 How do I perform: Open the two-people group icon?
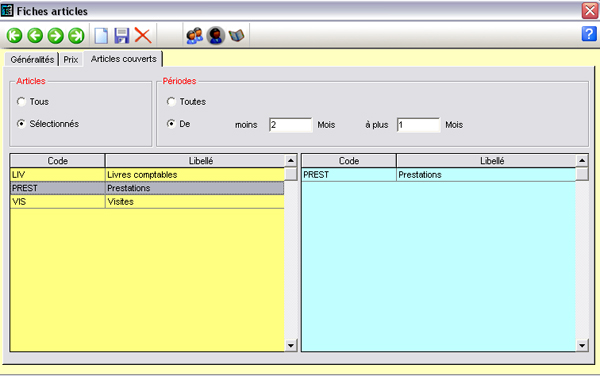tap(195, 36)
